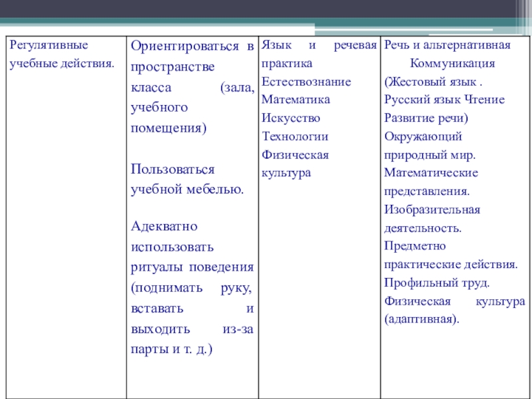Click 'Изобразительная деятельность.' entry
This screenshot has width=532, height=399.
click(432, 218)
